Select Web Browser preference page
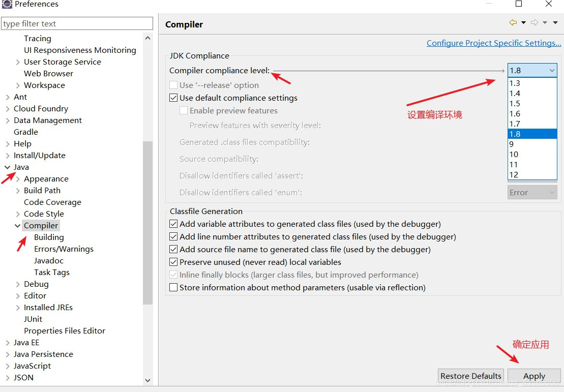 48,73
